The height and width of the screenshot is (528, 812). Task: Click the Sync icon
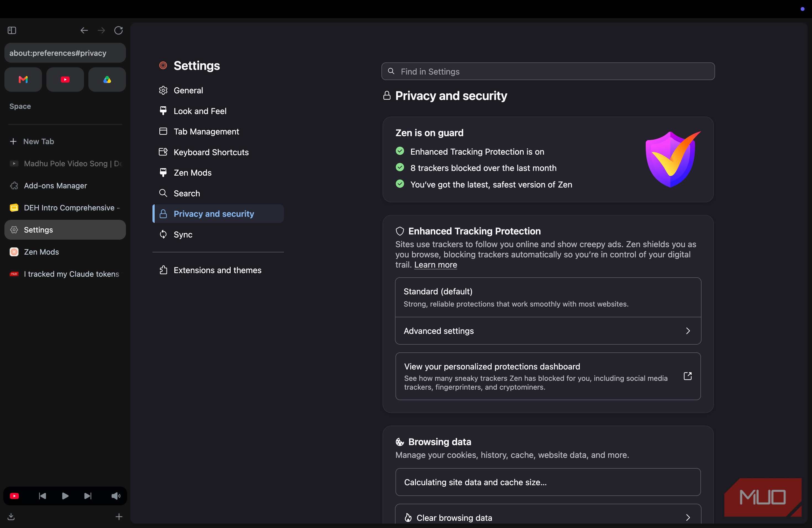(x=163, y=234)
